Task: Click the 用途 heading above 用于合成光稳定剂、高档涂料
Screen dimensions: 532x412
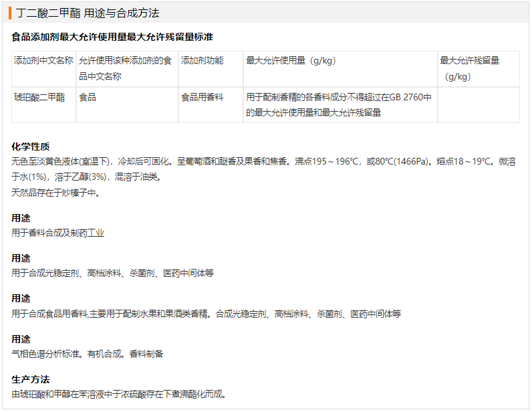Action: 21,257
